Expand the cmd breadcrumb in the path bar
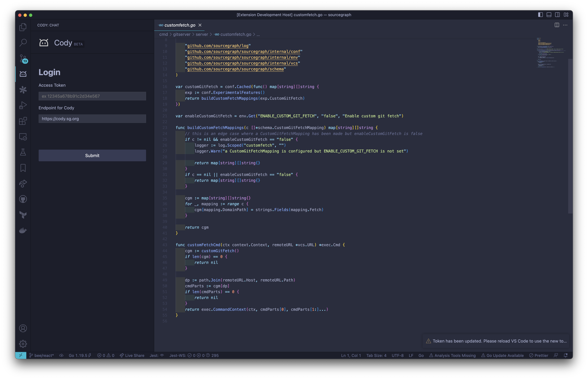Screen dimensions: 588x379 coord(164,34)
